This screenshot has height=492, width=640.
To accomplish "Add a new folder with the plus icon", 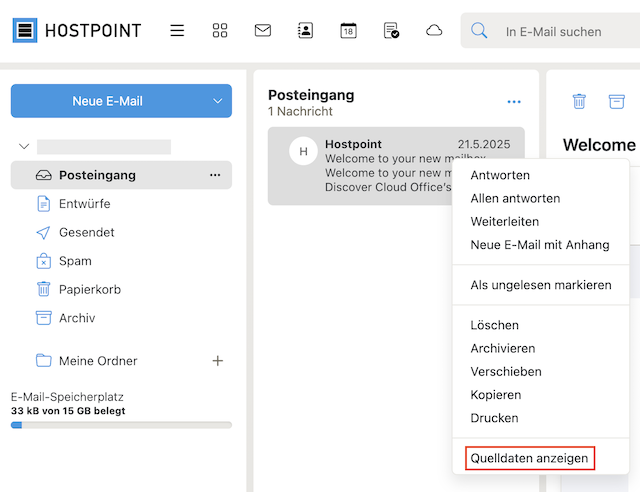I will tap(218, 361).
